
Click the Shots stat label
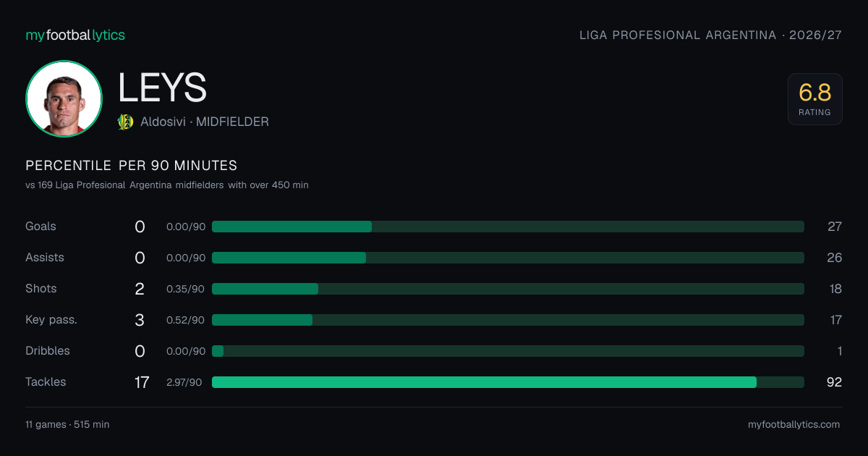pos(41,289)
